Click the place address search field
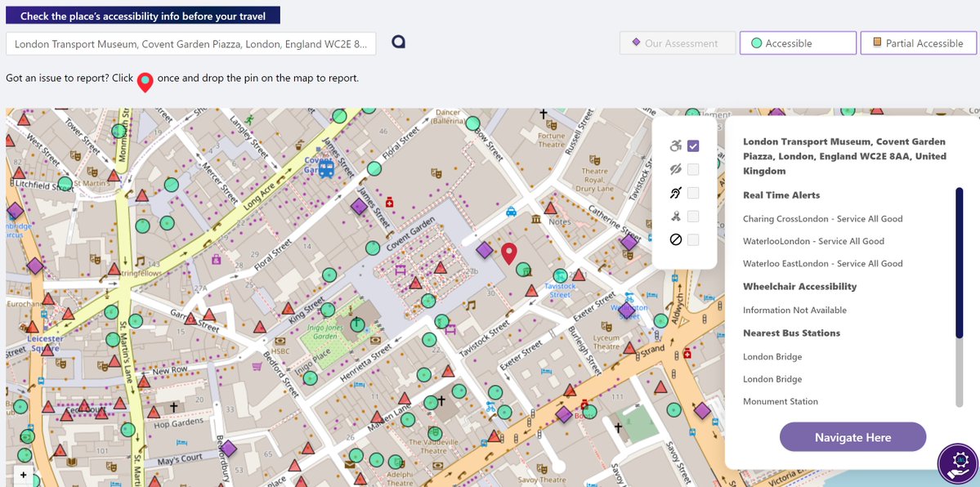This screenshot has height=487, width=980. point(191,44)
